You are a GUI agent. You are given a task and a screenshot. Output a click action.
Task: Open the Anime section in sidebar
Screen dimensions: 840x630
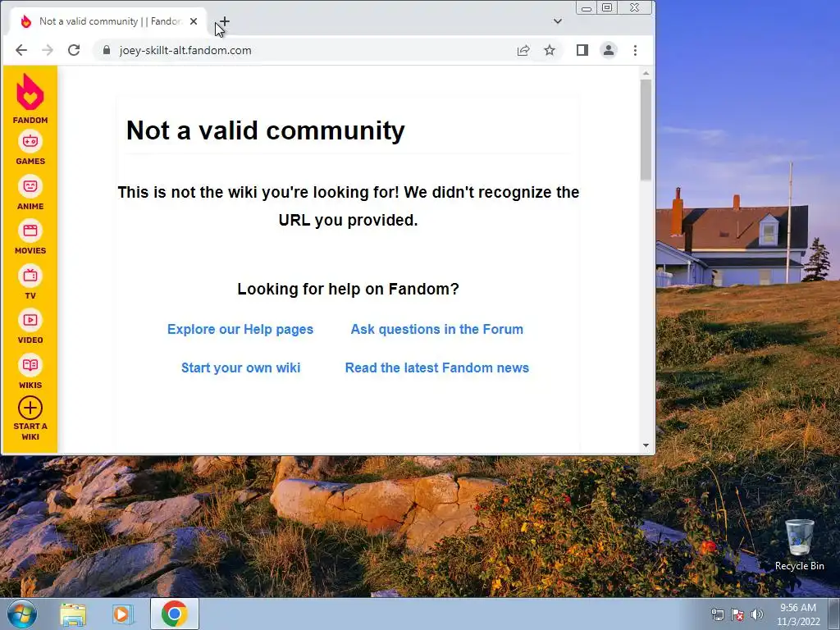30,193
